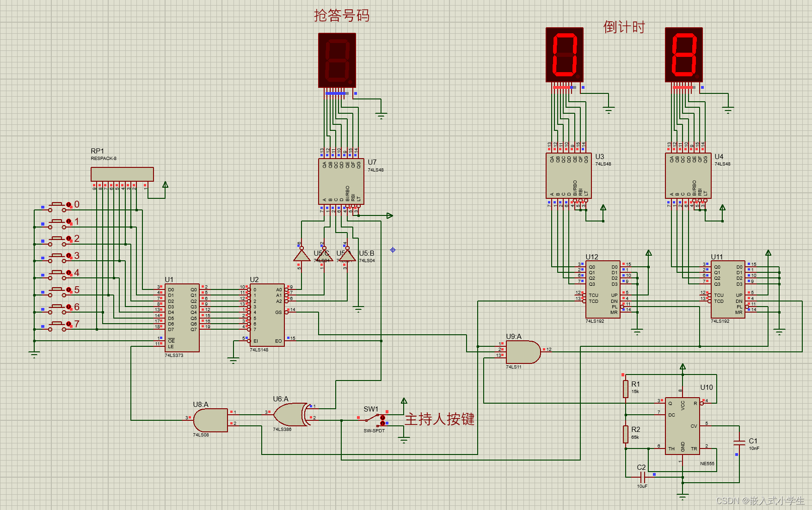Select the U4 74LS48 decoder chip
The height and width of the screenshot is (510, 812).
coord(688,176)
